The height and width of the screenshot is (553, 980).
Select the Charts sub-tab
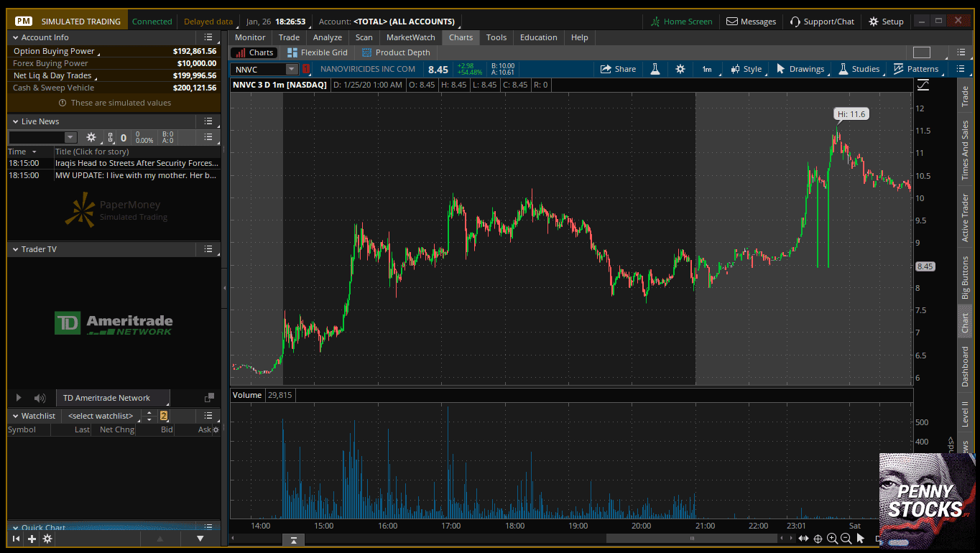coord(254,52)
